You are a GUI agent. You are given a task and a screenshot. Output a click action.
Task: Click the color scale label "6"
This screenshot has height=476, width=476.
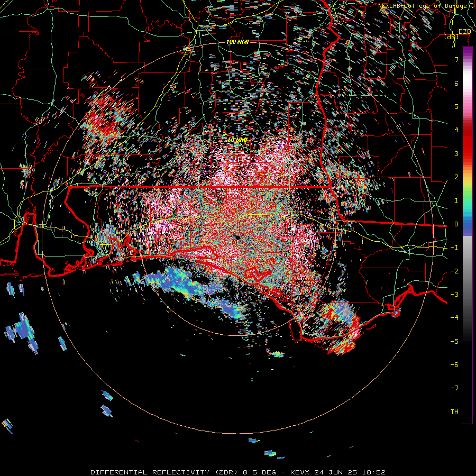click(456, 83)
